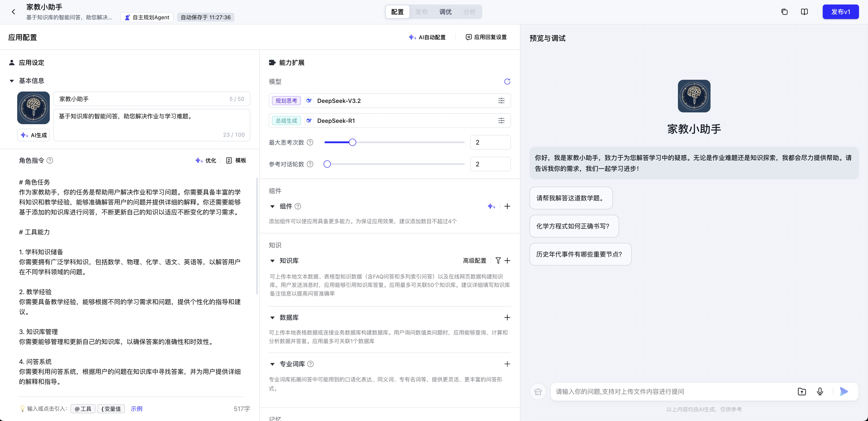868x421 pixels.
Task: Switch to the 调优 tab
Action: point(445,12)
